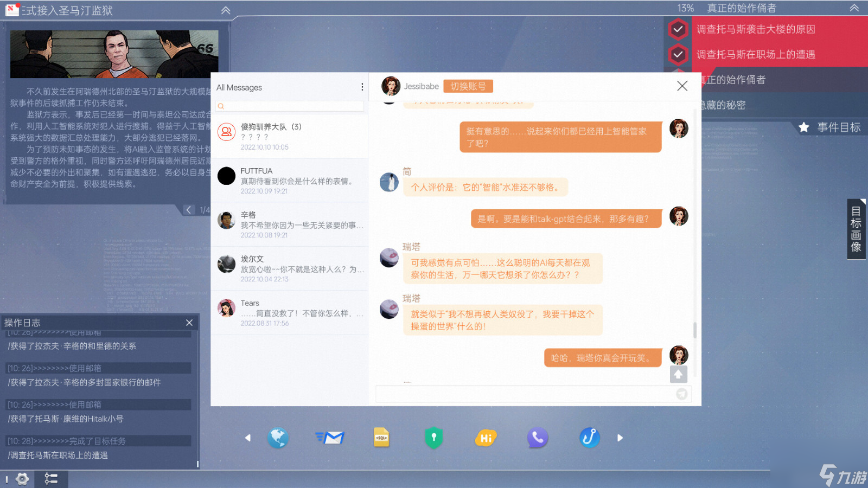Close the 操作日志 panel

189,323
